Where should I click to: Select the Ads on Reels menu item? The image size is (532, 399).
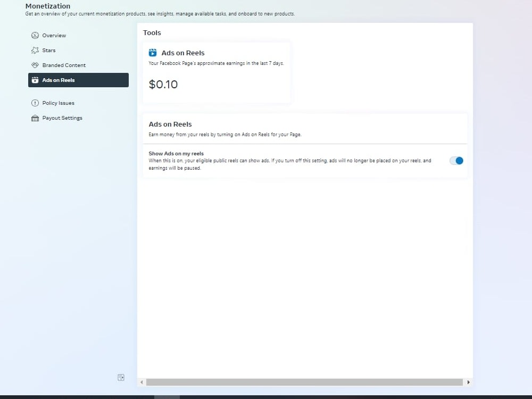click(78, 80)
